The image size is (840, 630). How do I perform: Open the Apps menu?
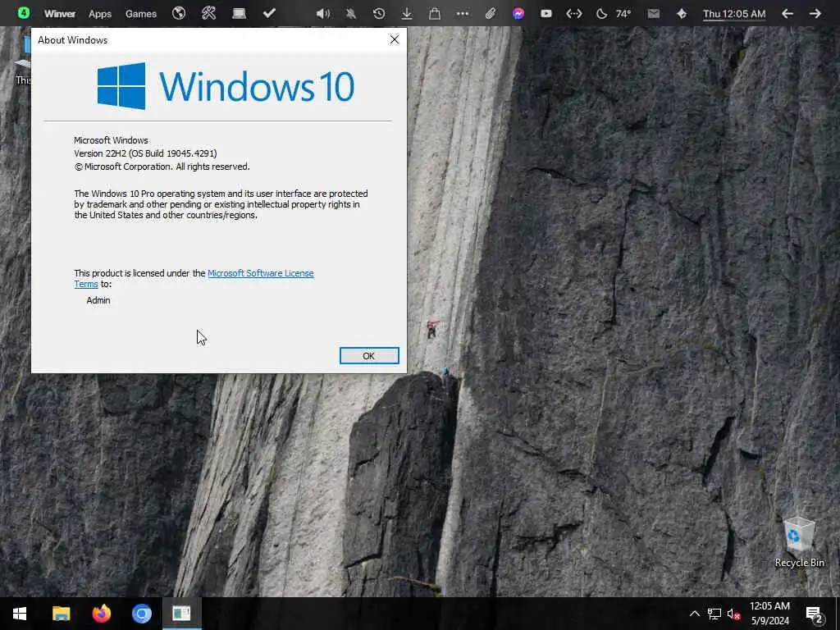99,14
